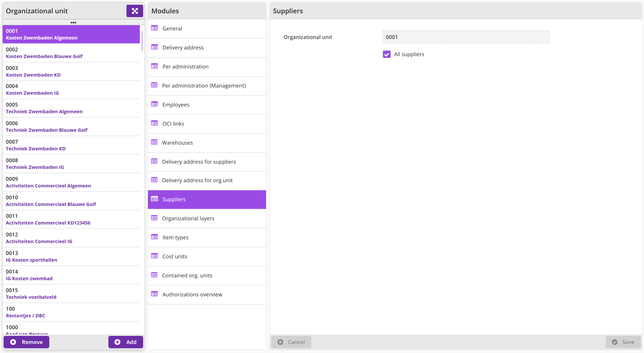The height and width of the screenshot is (353, 644).
Task: Select unit 0004 Kosten Zwembaden IG
Action: (x=71, y=90)
